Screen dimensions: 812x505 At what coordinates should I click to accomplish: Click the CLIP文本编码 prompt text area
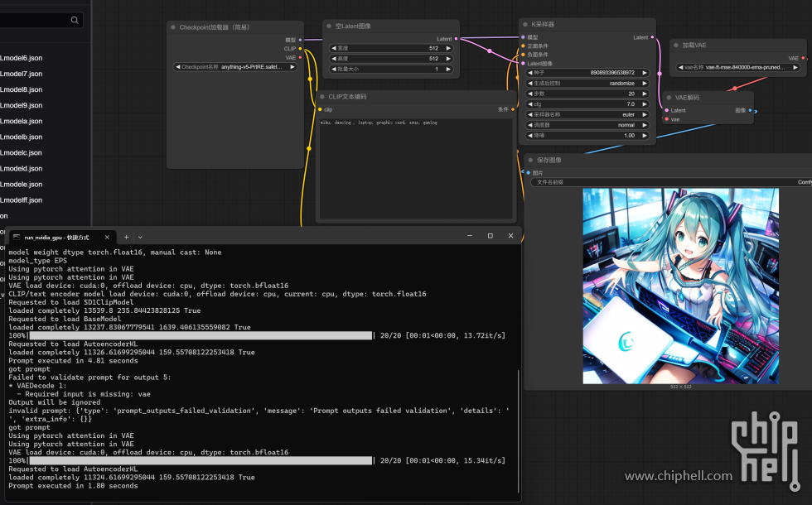(416, 169)
